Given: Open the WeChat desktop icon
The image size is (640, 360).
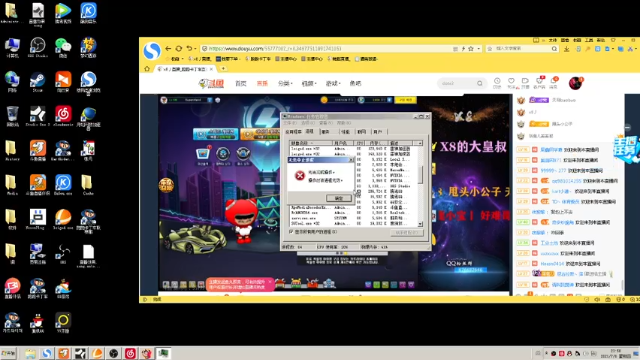Looking at the screenshot, I should [63, 47].
